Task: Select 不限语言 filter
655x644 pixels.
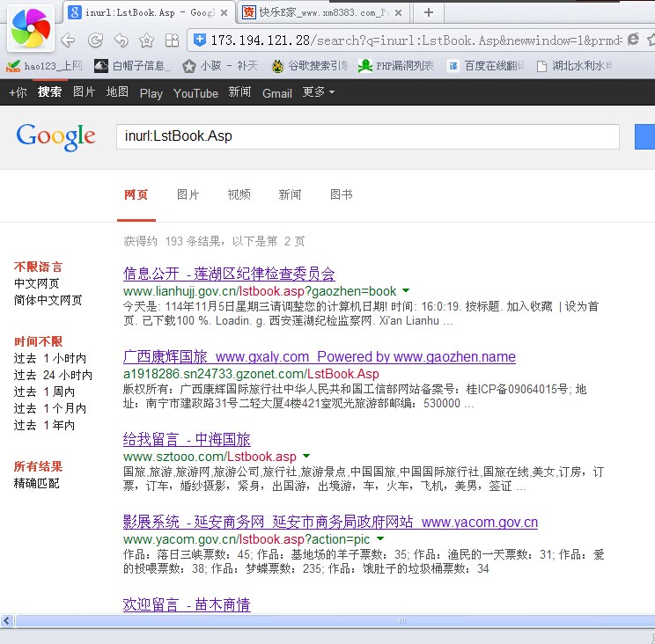Action: click(38, 267)
